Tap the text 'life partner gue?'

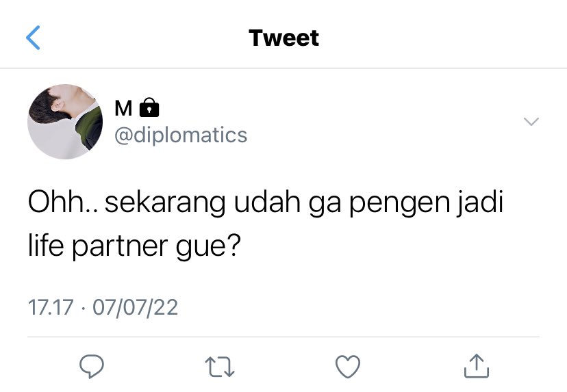click(x=134, y=246)
